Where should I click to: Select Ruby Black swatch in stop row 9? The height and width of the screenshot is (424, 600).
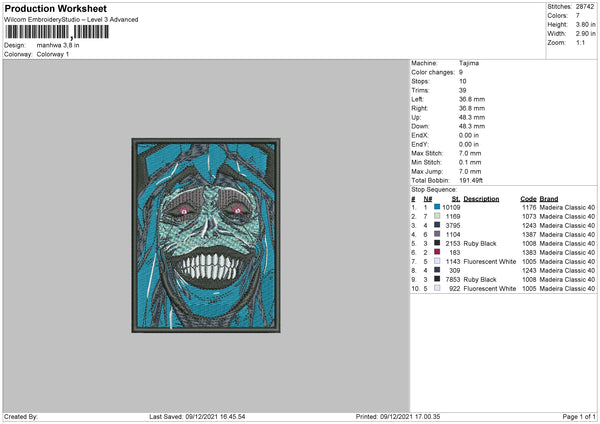tap(437, 279)
